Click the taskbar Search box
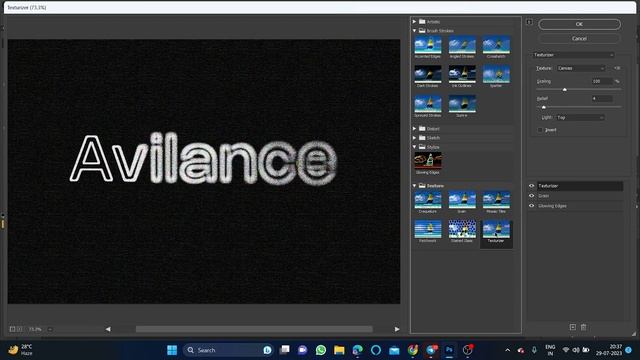Screen dimensions: 640x360 [x=228, y=350]
